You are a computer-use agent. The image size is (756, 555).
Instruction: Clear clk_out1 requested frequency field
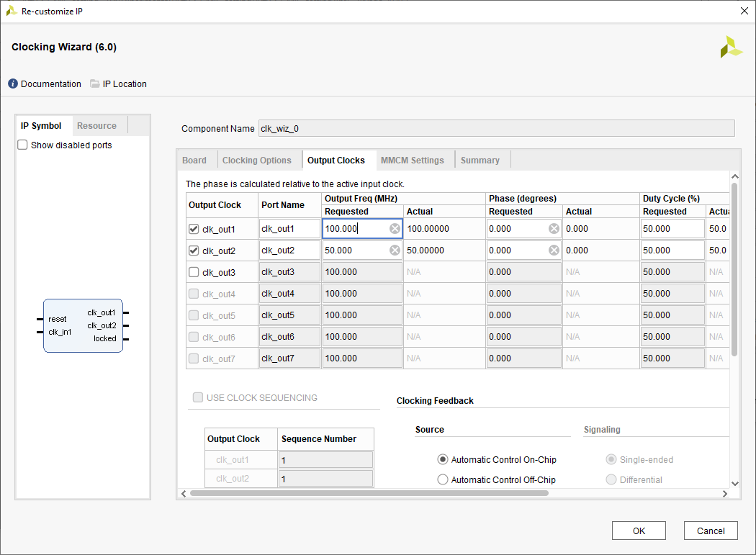click(395, 229)
